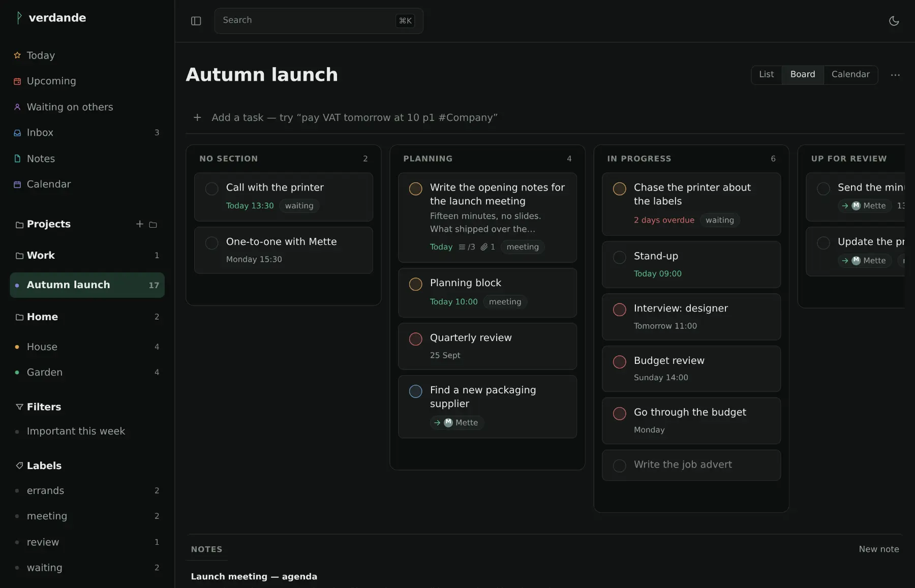Toggle the sidebar panel icon

196,21
